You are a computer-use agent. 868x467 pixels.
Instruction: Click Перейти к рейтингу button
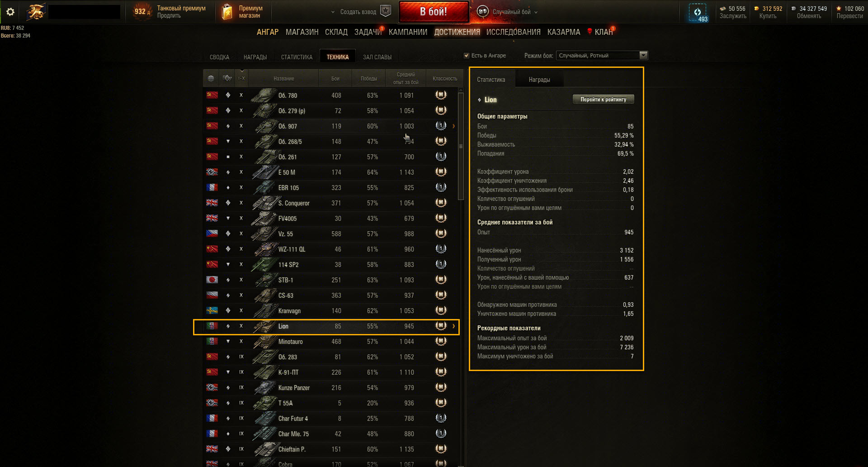604,99
